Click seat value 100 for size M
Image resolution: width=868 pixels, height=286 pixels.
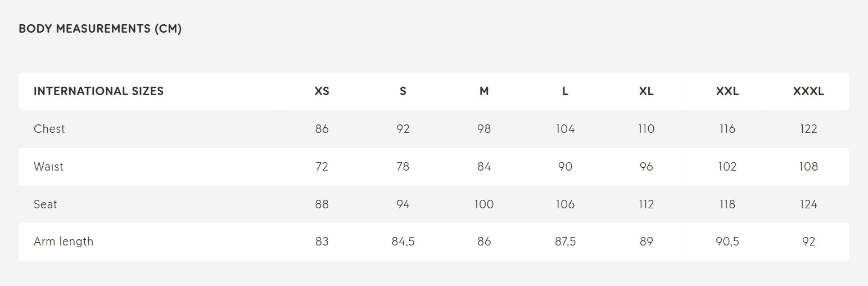(x=484, y=204)
